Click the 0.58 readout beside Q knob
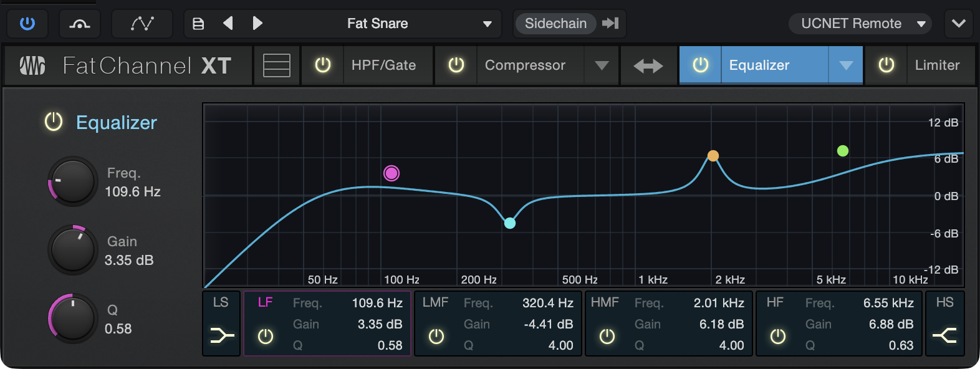 (x=118, y=328)
